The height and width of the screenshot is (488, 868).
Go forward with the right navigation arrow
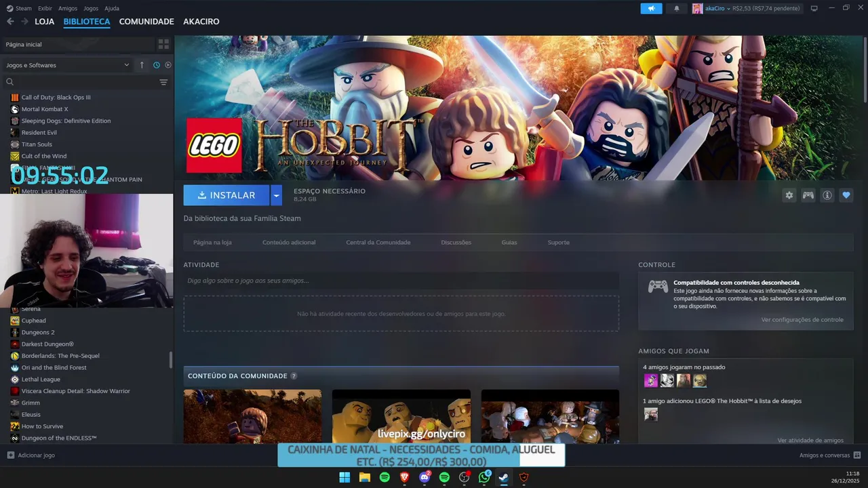pyautogui.click(x=24, y=22)
